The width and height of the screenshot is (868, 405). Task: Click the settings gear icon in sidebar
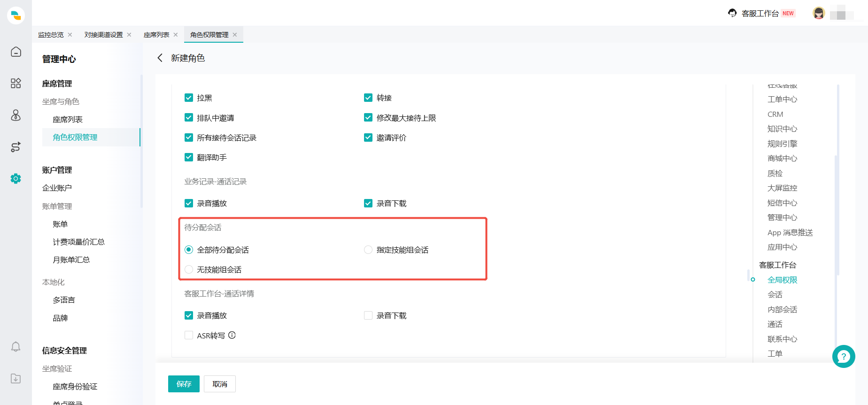coord(16,178)
